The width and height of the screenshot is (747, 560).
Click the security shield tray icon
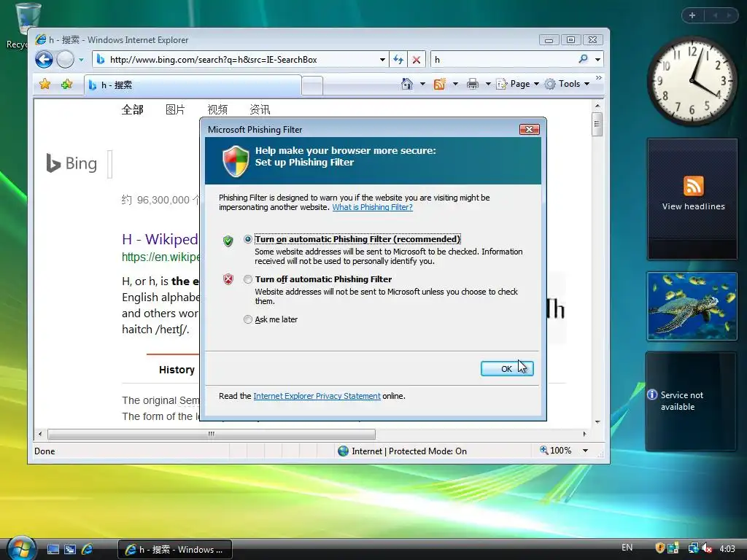tap(659, 548)
